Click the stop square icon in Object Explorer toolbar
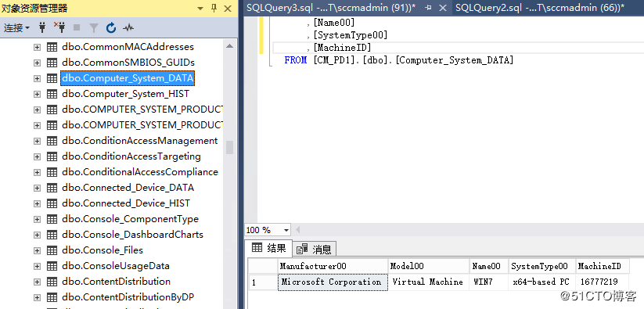Screen dimensions: 644x309 click(77, 27)
